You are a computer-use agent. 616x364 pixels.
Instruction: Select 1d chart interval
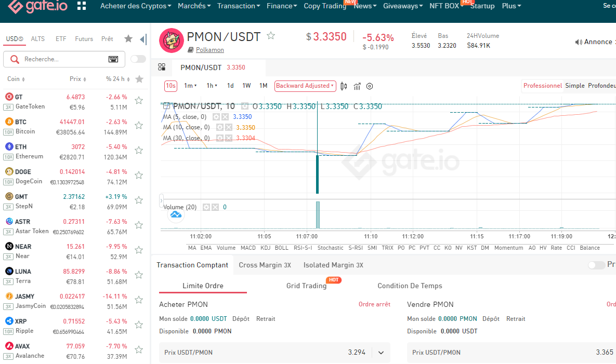tap(230, 86)
